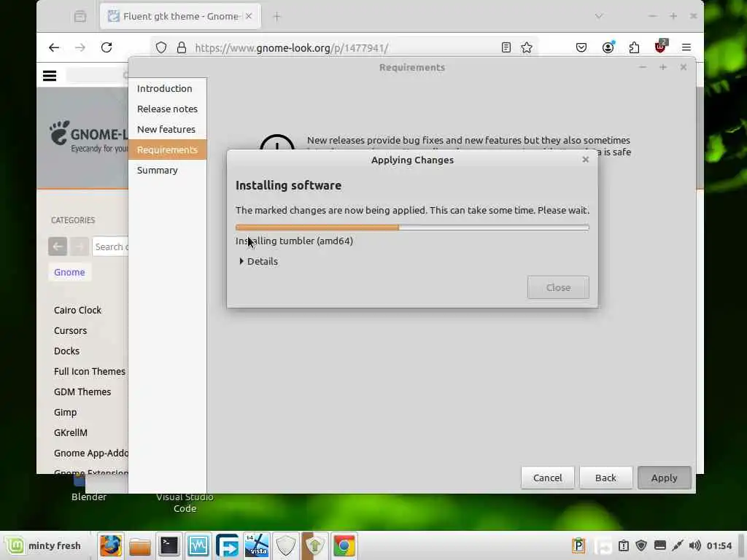This screenshot has height=560, width=747.
Task: Save page to Pocket in Firefox toolbar
Action: 581,47
